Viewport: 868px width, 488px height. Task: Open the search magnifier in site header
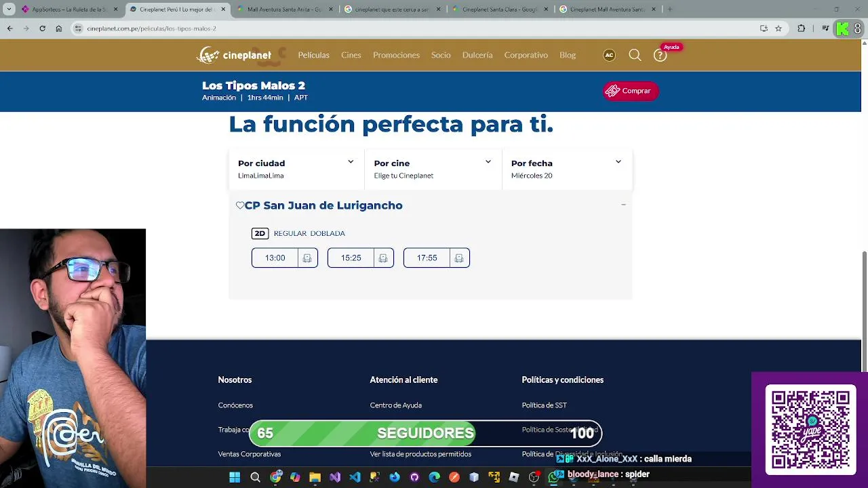(635, 56)
